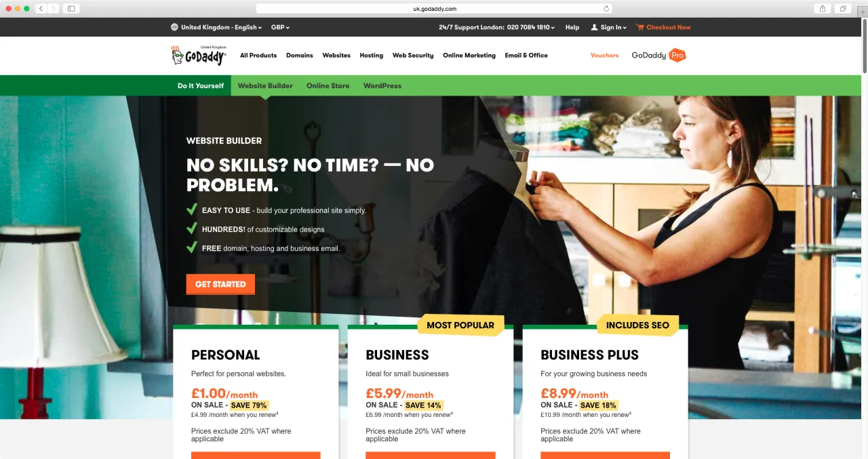Click the NO SKILLS? NO TIME? headline

coord(310,175)
